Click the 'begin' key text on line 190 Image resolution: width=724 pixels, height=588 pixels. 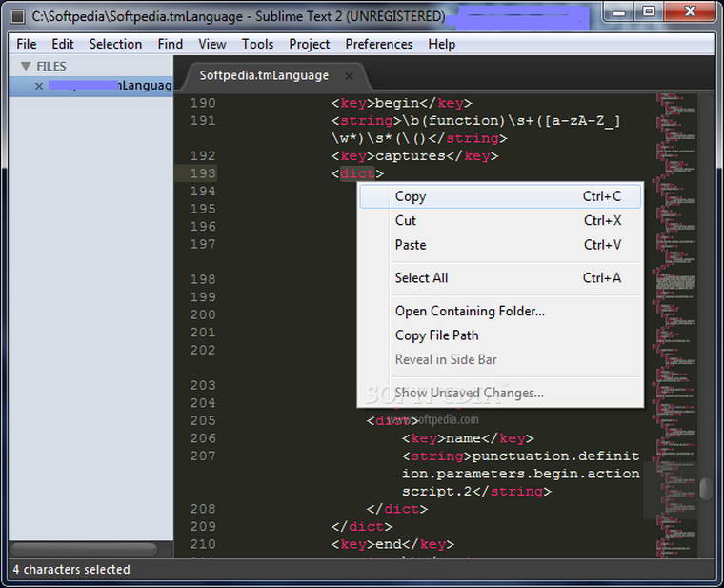397,103
